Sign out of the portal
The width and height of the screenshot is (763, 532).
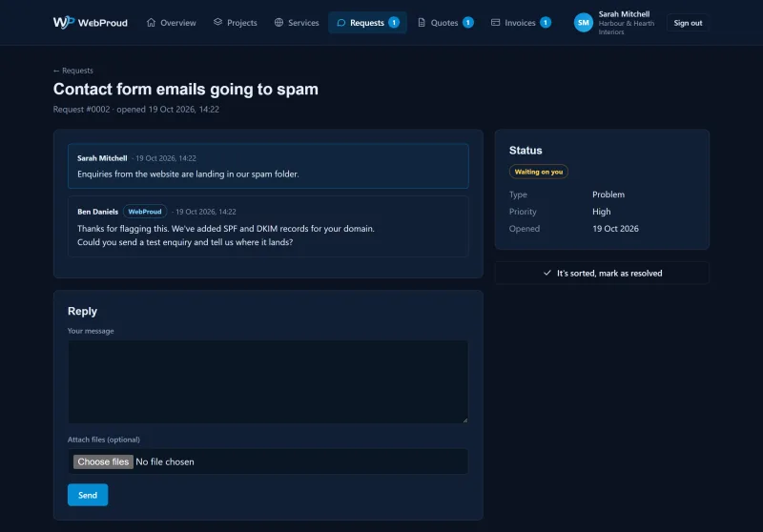point(688,23)
